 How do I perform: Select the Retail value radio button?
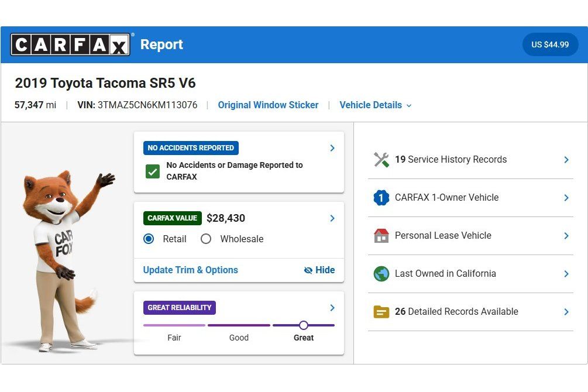[x=149, y=239]
